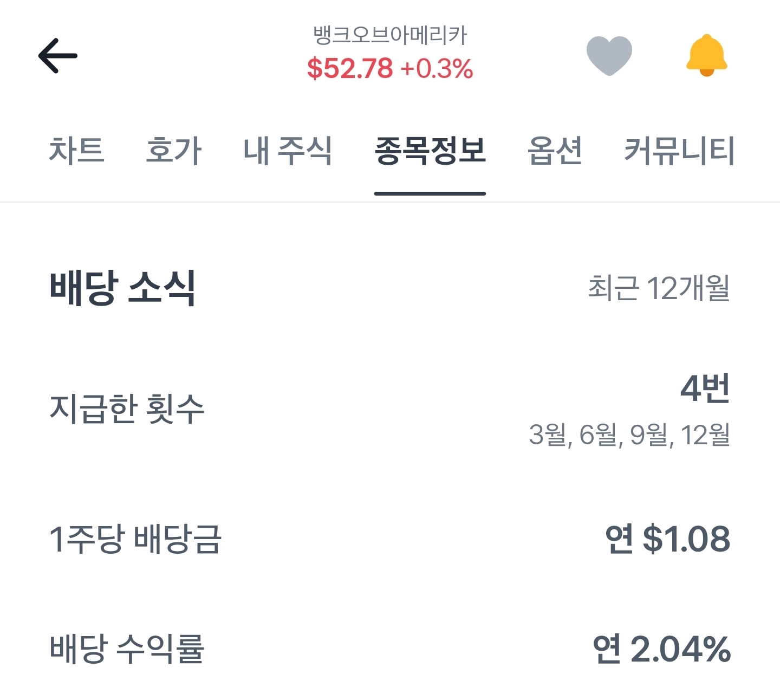
Task: Switch to the 차트 tab
Action: [76, 150]
